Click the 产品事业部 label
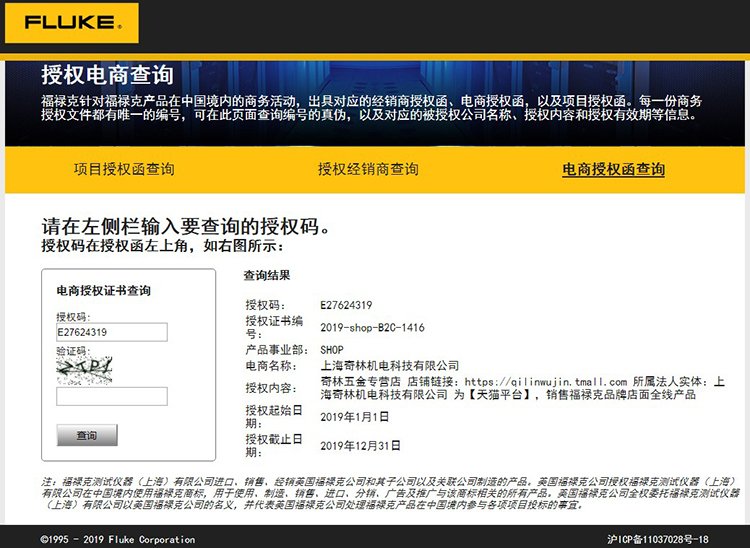The width and height of the screenshot is (750, 548). (x=276, y=350)
